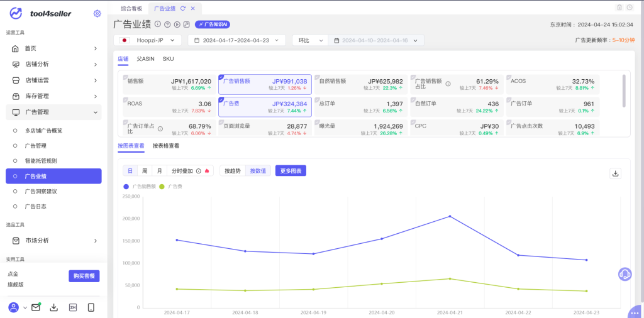This screenshot has width=644, height=318.
Task: Open the 环比 comparison dropdown
Action: pyautogui.click(x=310, y=40)
